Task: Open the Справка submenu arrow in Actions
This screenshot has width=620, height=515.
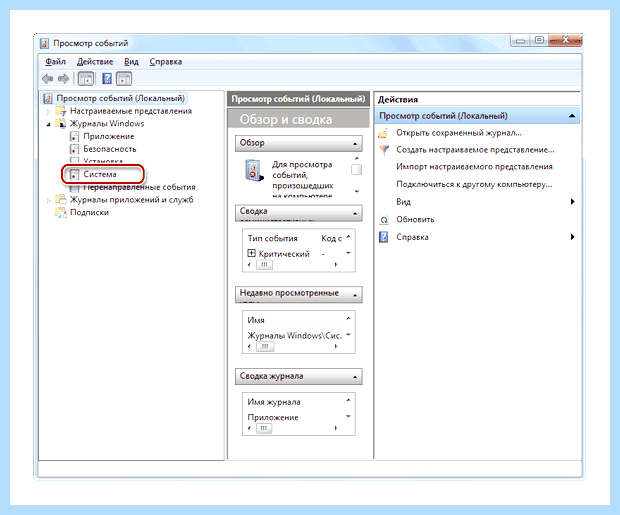Action: tap(573, 237)
